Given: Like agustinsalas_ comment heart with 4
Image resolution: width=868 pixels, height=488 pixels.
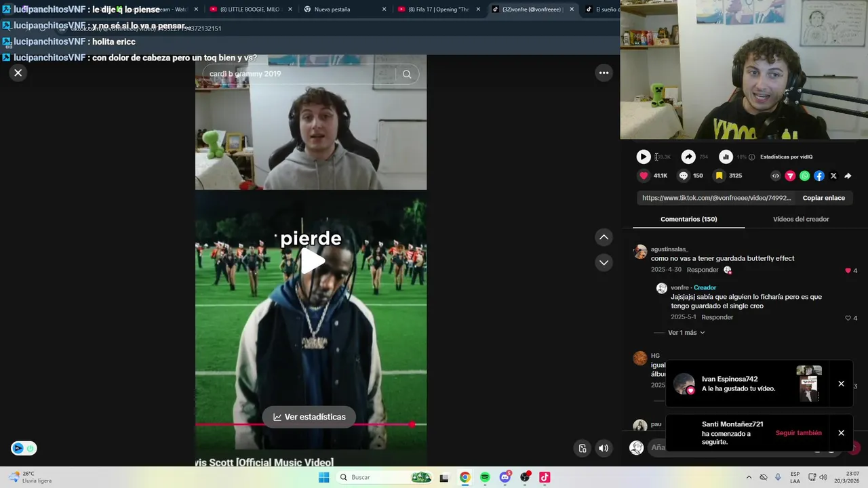Looking at the screenshot, I should click(x=848, y=270).
